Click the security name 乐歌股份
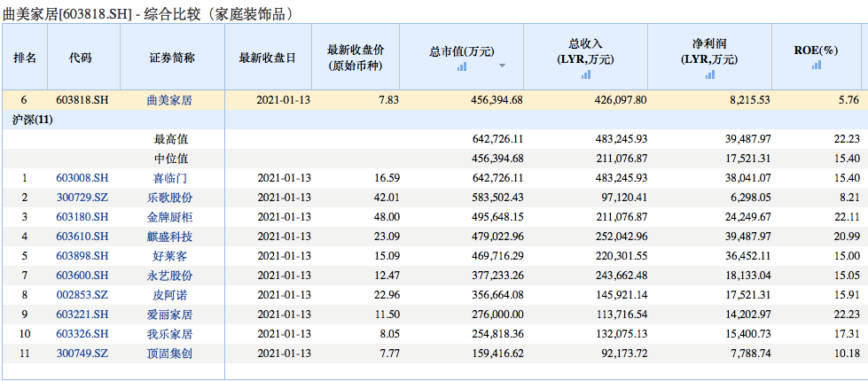The height and width of the screenshot is (381, 868). [172, 198]
